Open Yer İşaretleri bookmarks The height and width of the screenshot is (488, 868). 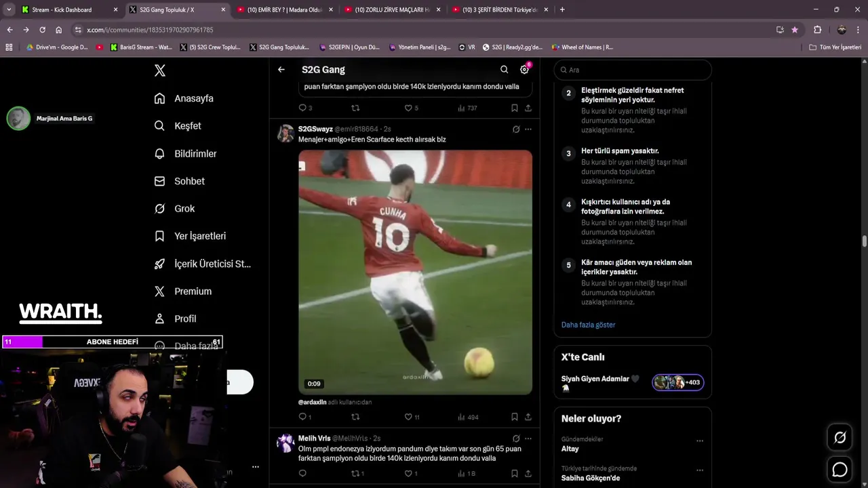click(x=190, y=236)
